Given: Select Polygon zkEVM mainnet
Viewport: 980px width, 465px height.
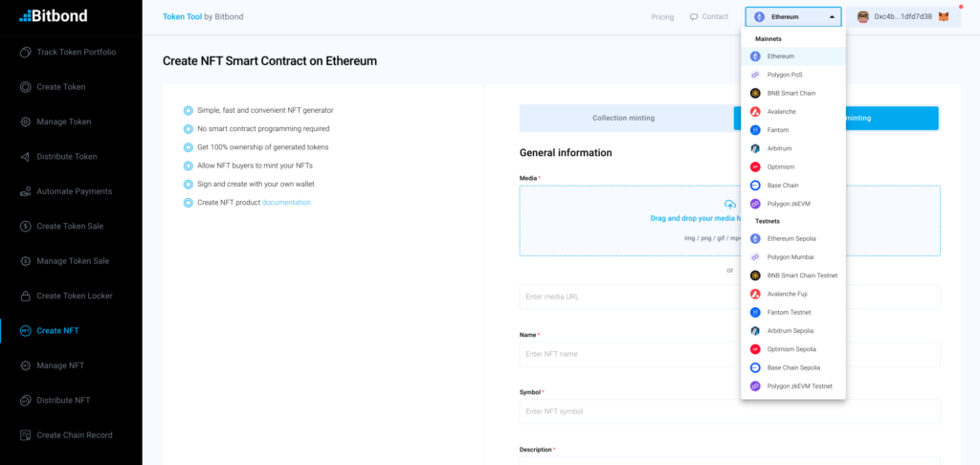Looking at the screenshot, I should tap(793, 204).
